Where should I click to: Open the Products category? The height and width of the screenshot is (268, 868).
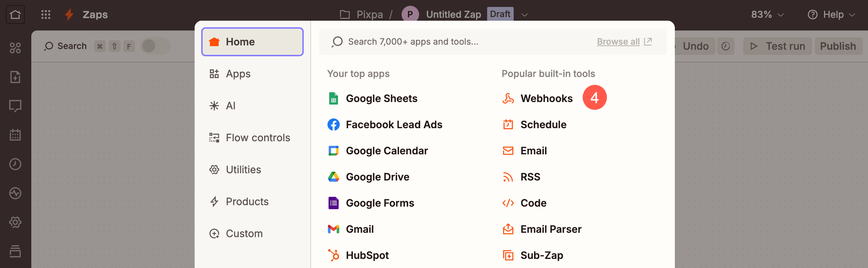click(x=252, y=202)
